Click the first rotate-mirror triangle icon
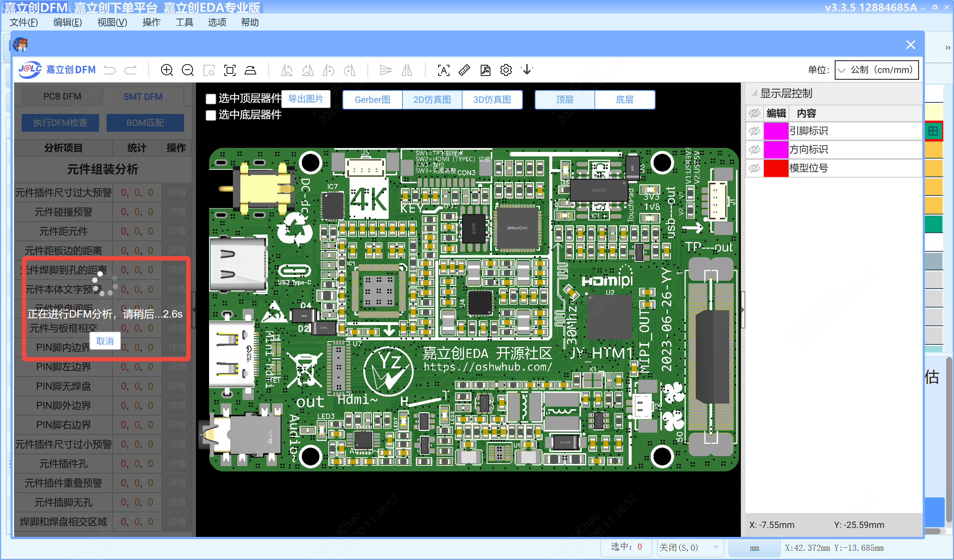The width and height of the screenshot is (954, 560). pyautogui.click(x=287, y=70)
